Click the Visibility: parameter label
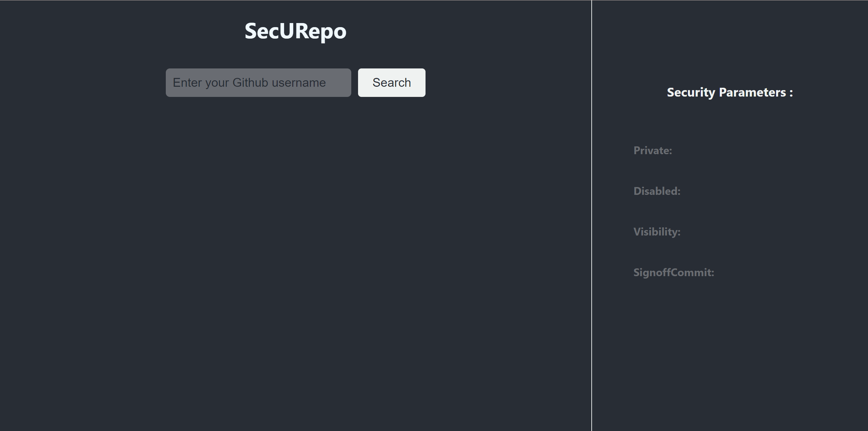Screen dimensions: 868x431 (656, 232)
